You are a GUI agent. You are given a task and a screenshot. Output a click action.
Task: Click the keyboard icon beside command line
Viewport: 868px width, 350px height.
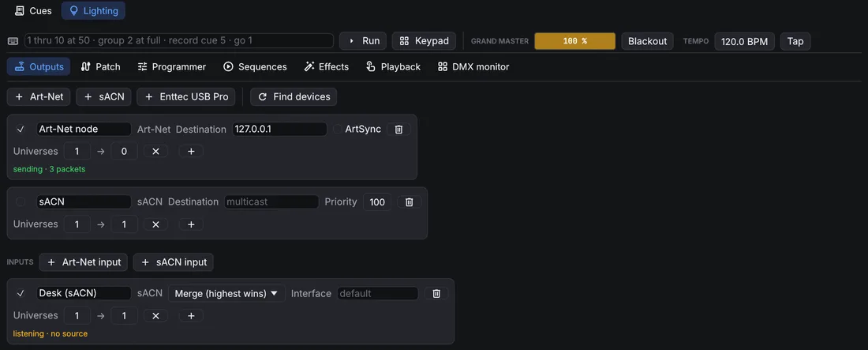click(x=13, y=41)
